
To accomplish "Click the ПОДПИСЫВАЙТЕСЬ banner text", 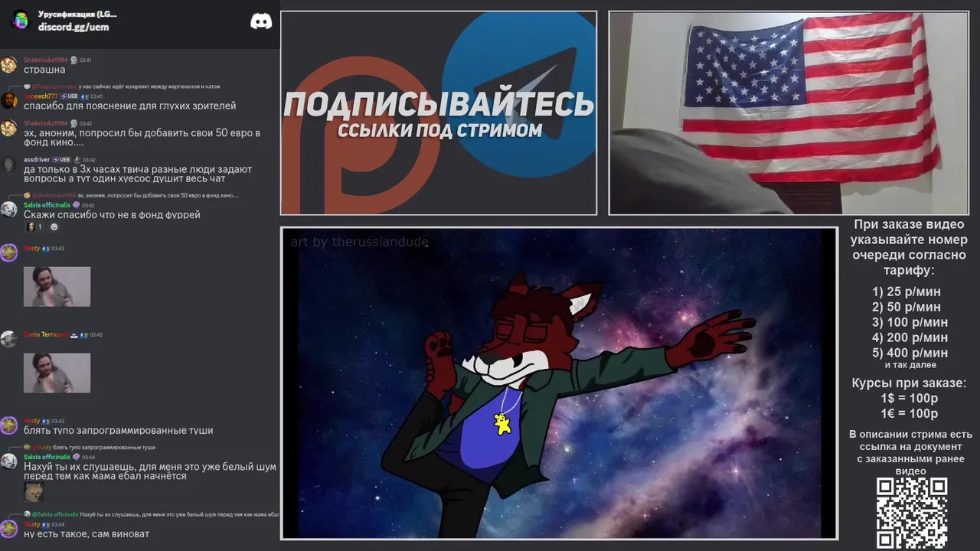I will coord(439,105).
